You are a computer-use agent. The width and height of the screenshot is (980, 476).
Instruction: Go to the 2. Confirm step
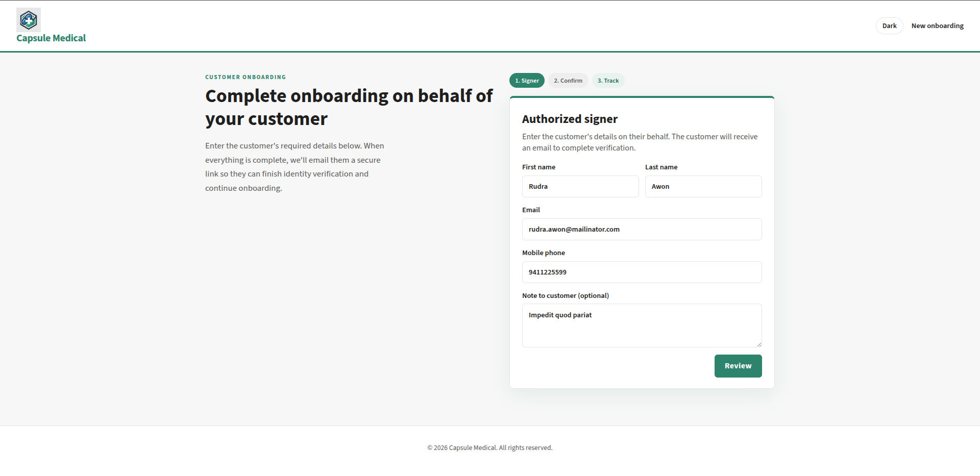click(568, 81)
